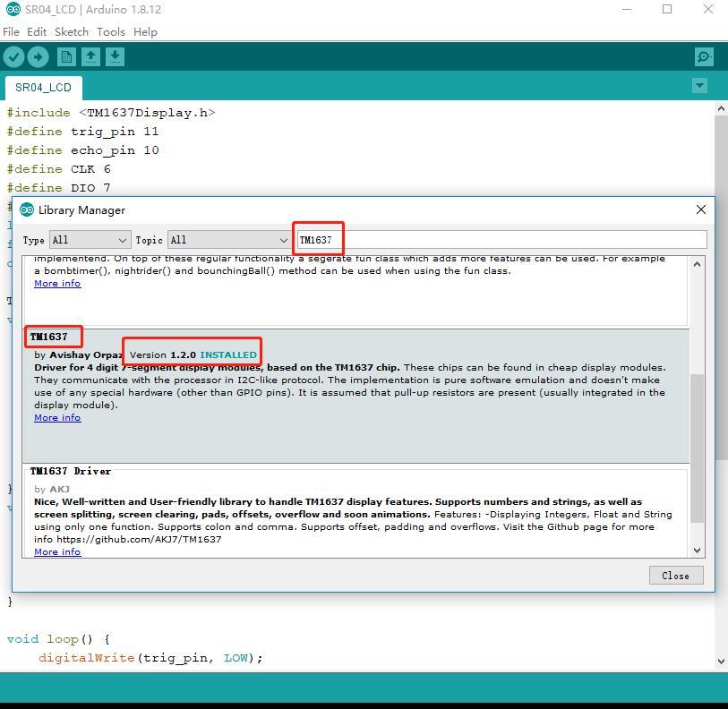
Task: Select the TM1637 library title
Action: click(48, 337)
